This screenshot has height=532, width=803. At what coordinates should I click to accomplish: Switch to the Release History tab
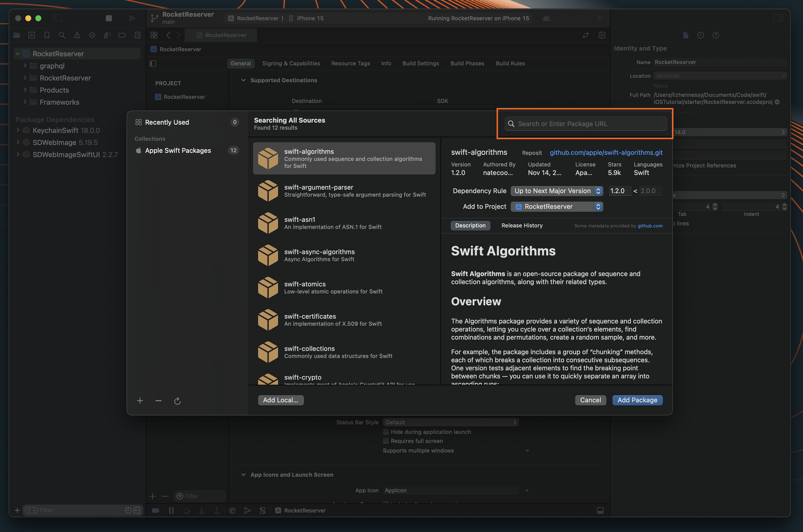[x=522, y=225]
